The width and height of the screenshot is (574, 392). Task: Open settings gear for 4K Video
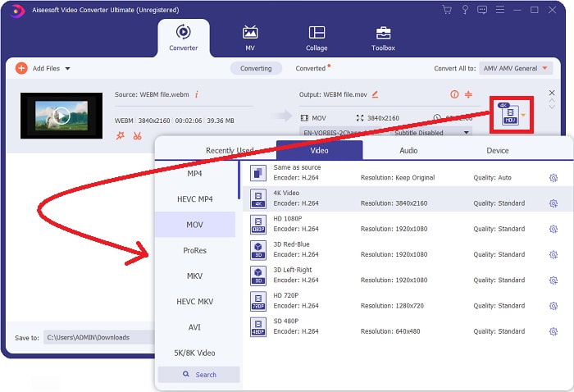pyautogui.click(x=553, y=203)
